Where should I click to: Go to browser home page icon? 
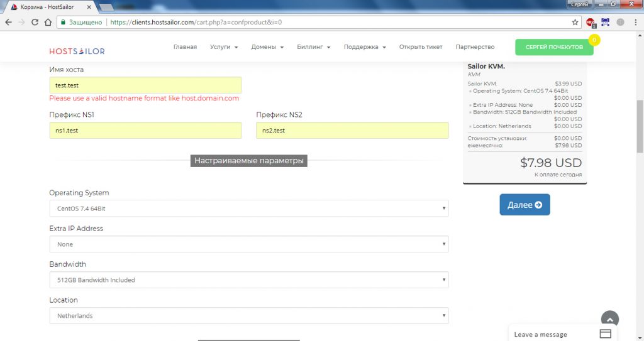click(x=48, y=22)
